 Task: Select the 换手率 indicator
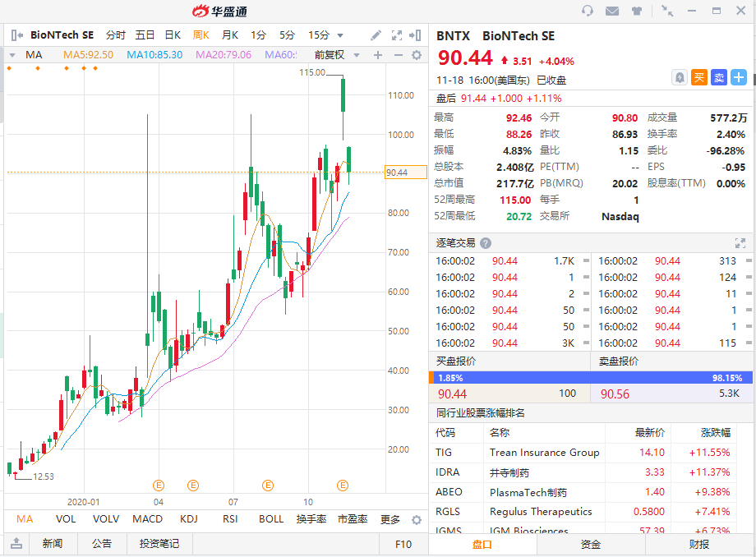tap(311, 519)
